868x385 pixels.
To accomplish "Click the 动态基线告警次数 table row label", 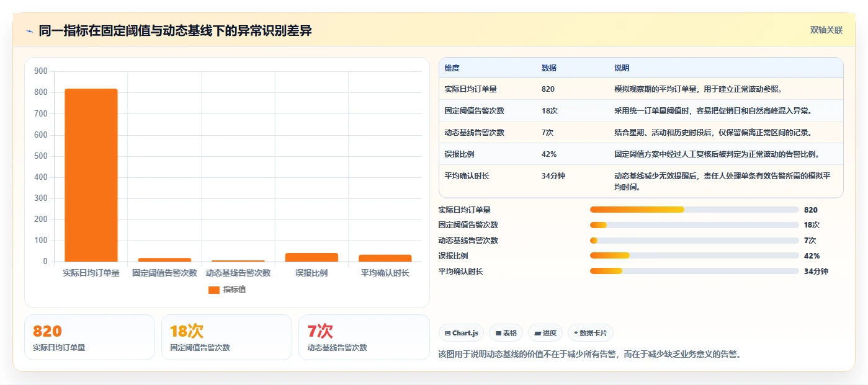I will [x=475, y=133].
